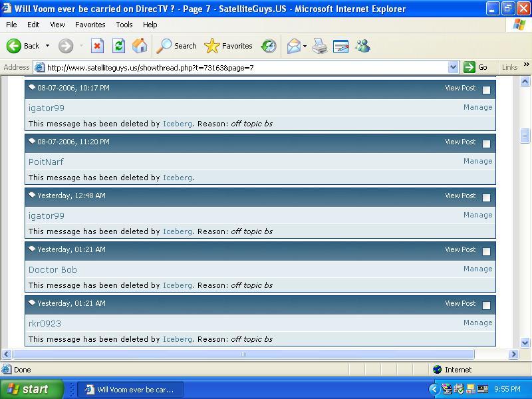
Task: Click the Edit page icon in toolbar
Action: click(341, 46)
